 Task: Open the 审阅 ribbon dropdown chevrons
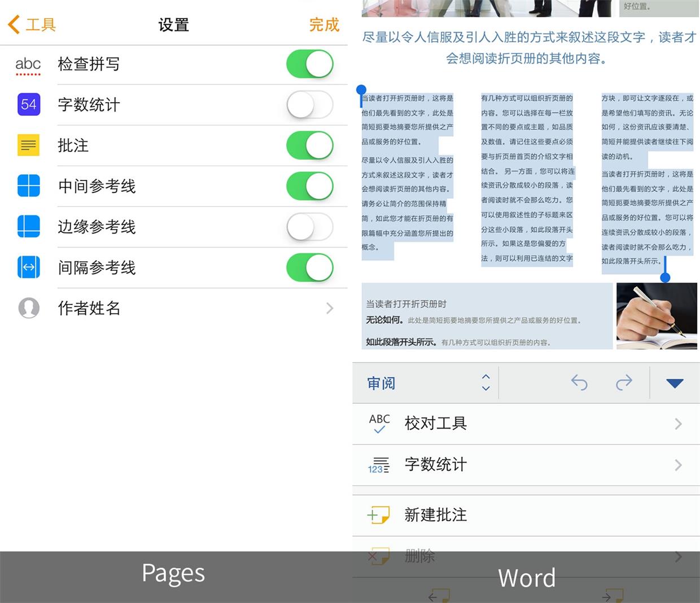click(x=485, y=383)
